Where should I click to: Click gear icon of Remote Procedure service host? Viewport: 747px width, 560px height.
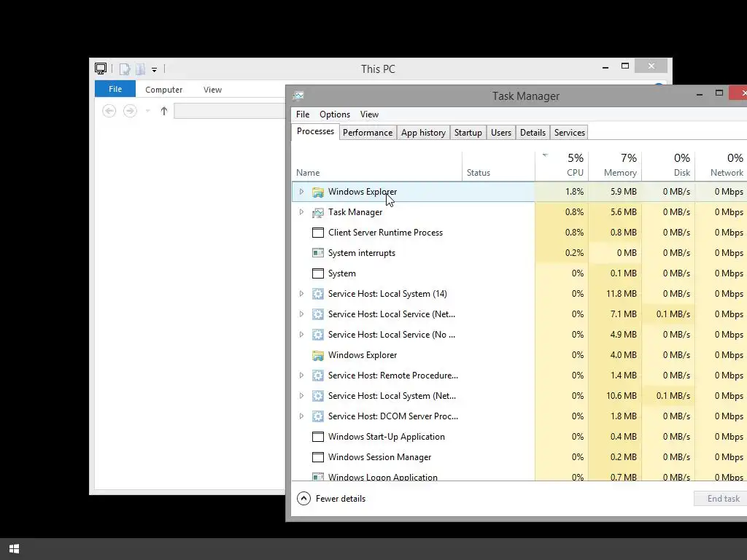pos(318,376)
